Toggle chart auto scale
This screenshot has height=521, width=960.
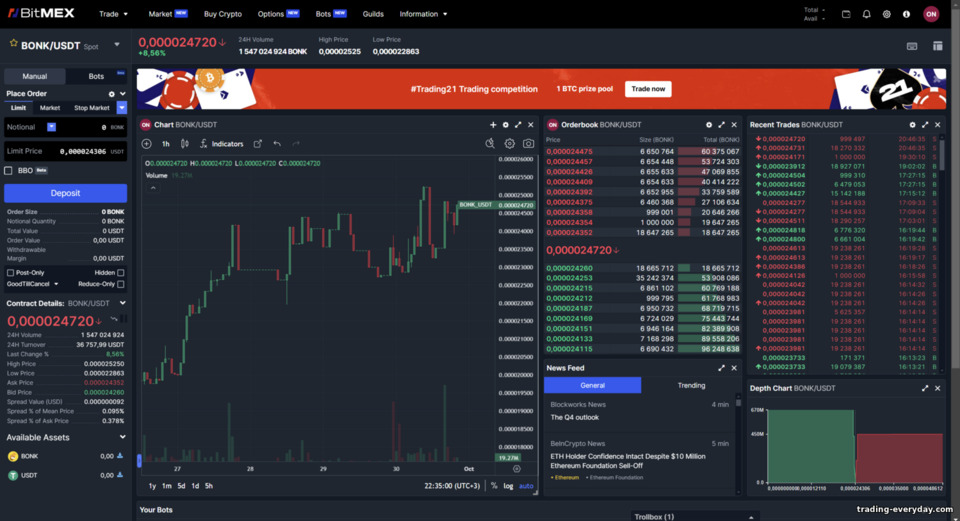[526, 486]
